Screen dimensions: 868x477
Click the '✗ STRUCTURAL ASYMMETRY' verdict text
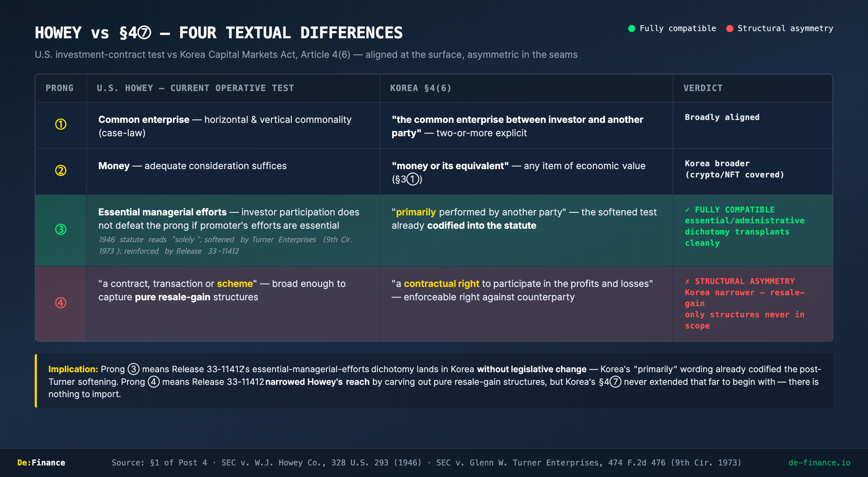coord(740,281)
